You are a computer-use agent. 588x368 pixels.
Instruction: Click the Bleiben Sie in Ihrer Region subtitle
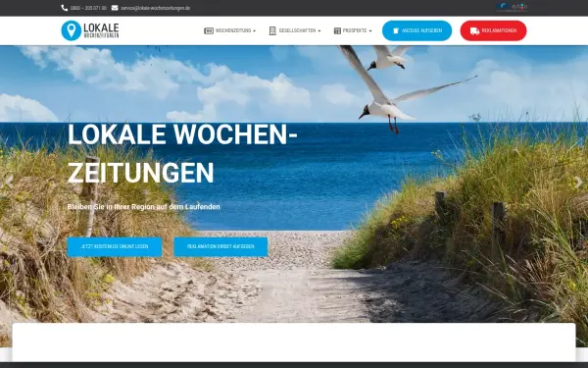[144, 207]
